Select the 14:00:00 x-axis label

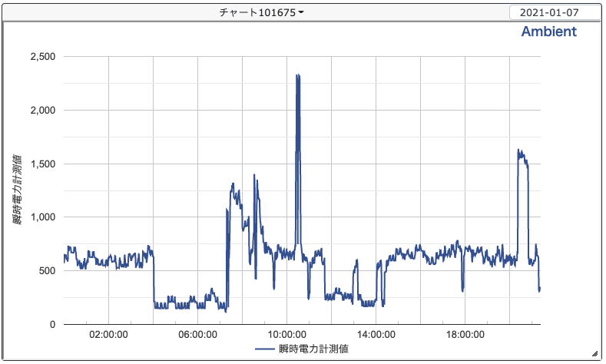[x=376, y=335]
